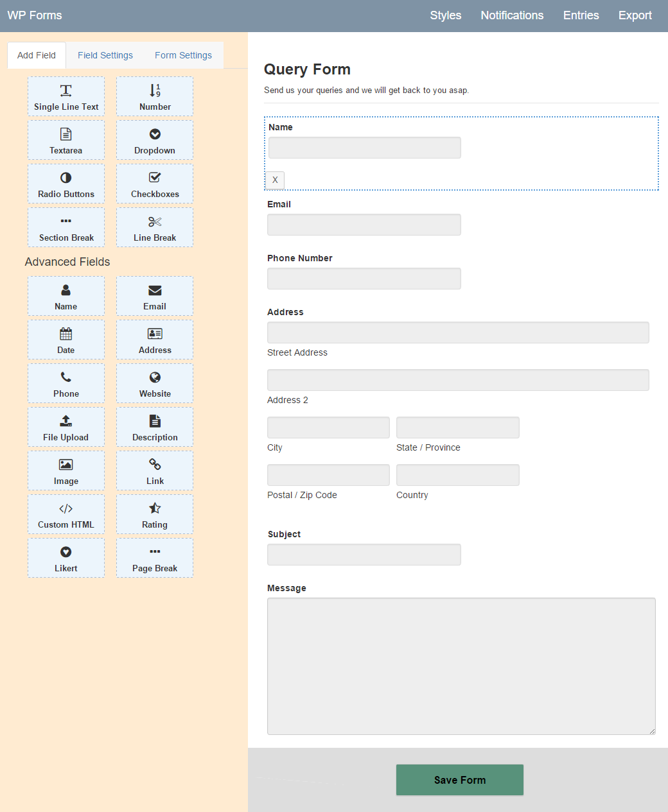Add a Likert field to the form
The image size is (668, 812).
(66, 557)
